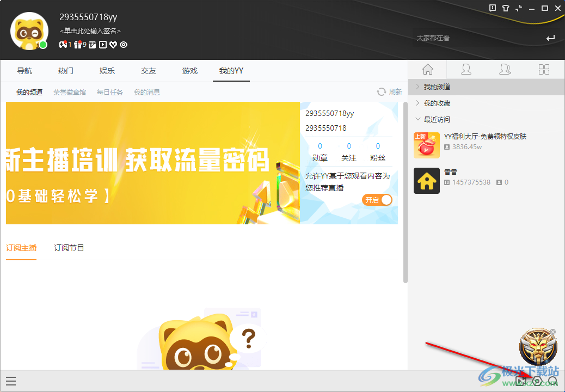Click the username 2935550718yy in the header
This screenshot has width=565, height=392.
[x=88, y=17]
